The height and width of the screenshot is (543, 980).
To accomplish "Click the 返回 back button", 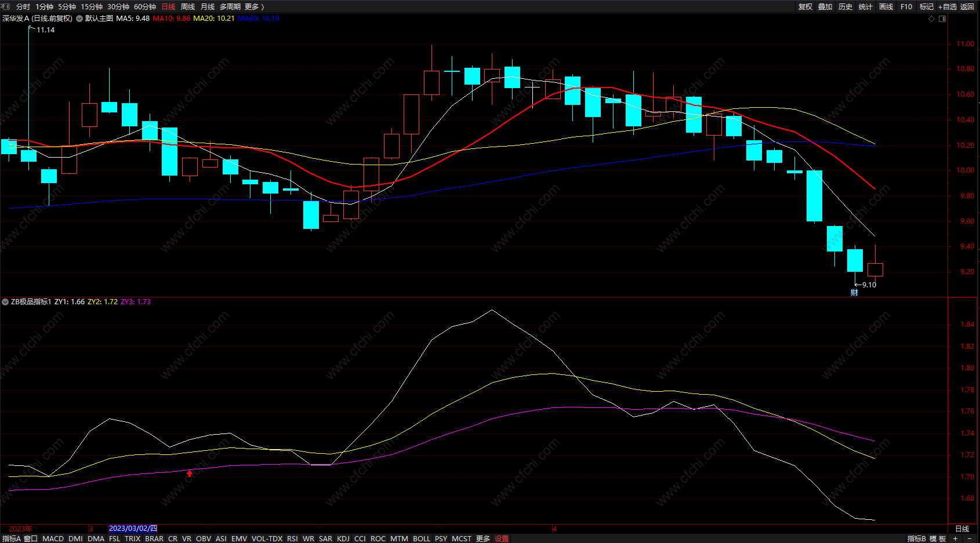I will [967, 6].
